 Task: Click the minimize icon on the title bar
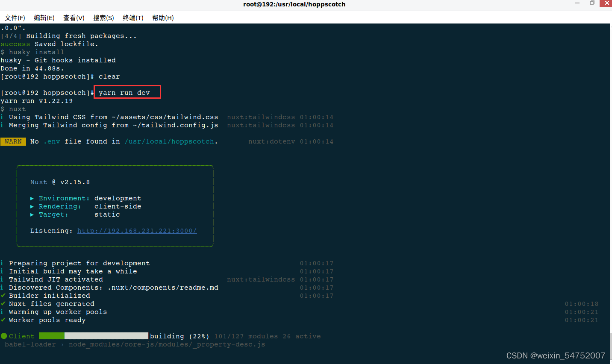click(x=577, y=3)
